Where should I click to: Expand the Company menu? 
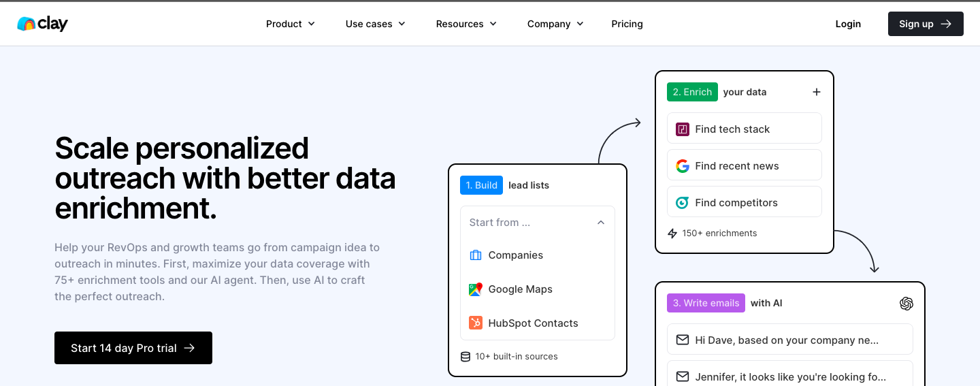[x=555, y=24]
